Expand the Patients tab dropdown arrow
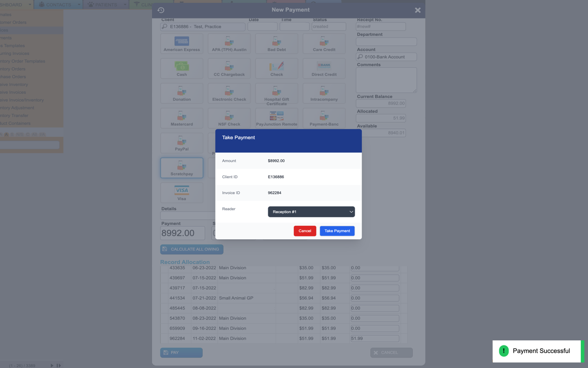Screen dimensions: 588x368 pos(124,5)
